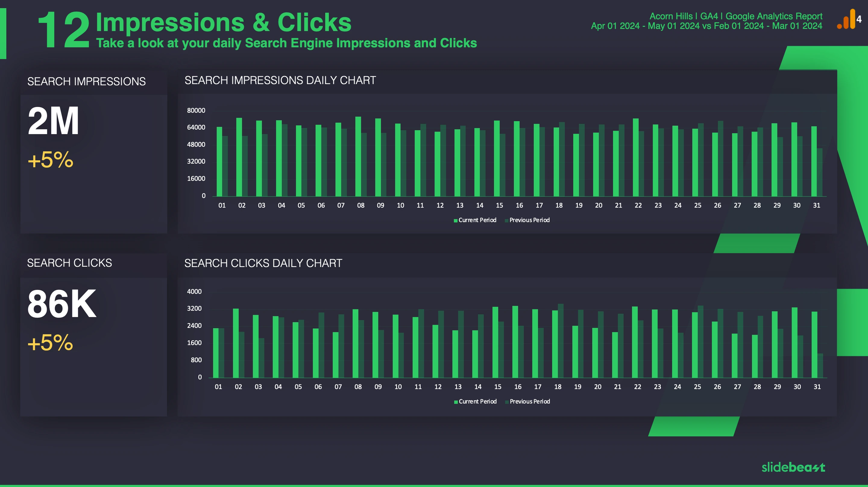Click day 01 label on impressions chart axis

point(222,205)
